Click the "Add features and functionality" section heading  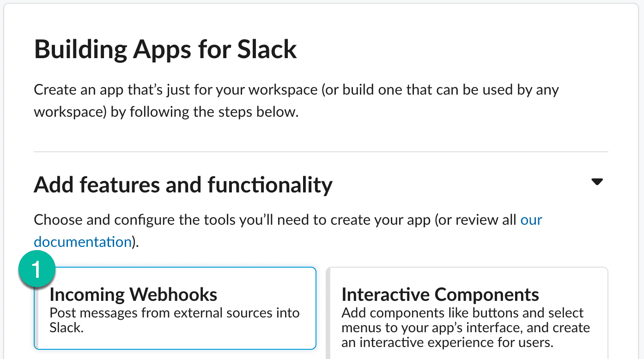183,185
